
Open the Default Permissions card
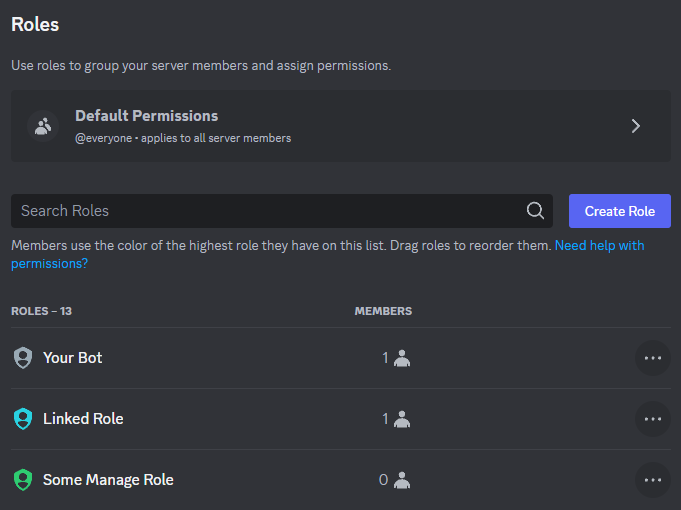coord(341,126)
